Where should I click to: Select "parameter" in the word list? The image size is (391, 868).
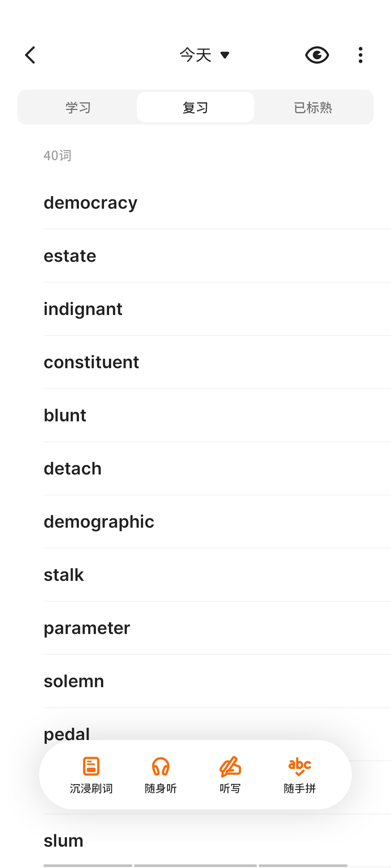point(87,628)
